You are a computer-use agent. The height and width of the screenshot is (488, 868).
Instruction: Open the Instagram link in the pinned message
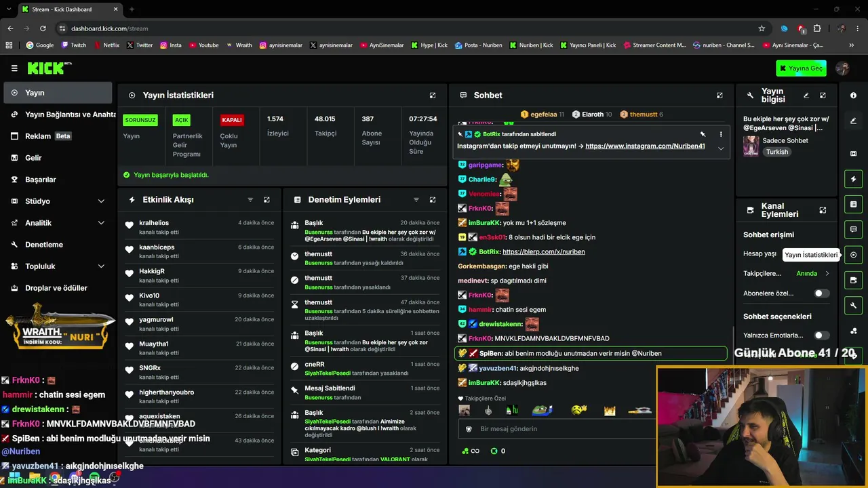645,146
